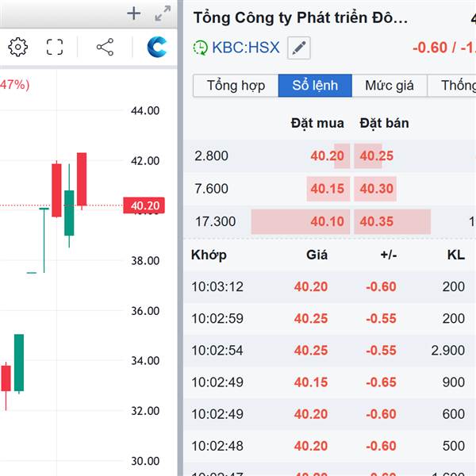Click the pencil edit icon beside KBC:HSX

coord(298,48)
